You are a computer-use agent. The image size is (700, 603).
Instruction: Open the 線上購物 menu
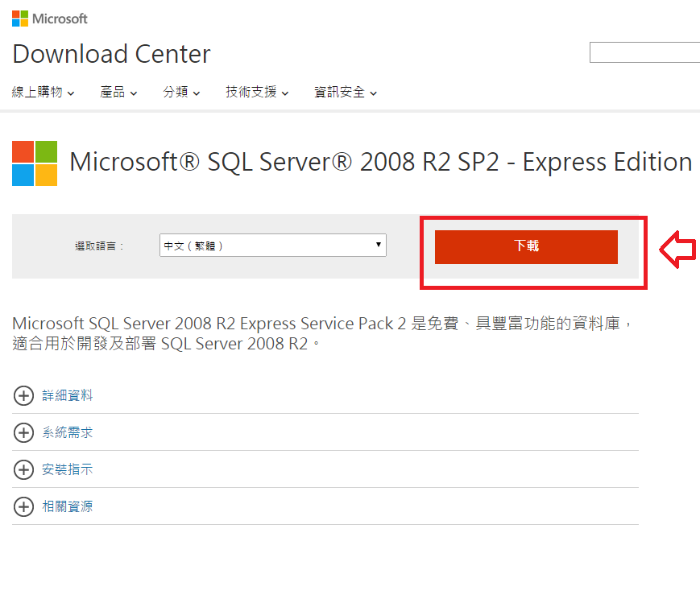tap(43, 93)
